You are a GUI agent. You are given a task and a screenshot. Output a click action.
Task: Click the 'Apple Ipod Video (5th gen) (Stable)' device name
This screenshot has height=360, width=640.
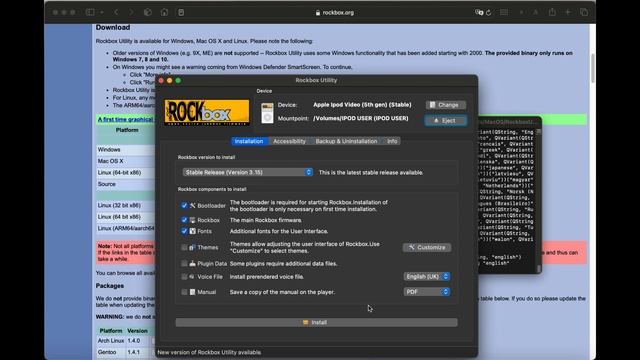[x=362, y=105]
